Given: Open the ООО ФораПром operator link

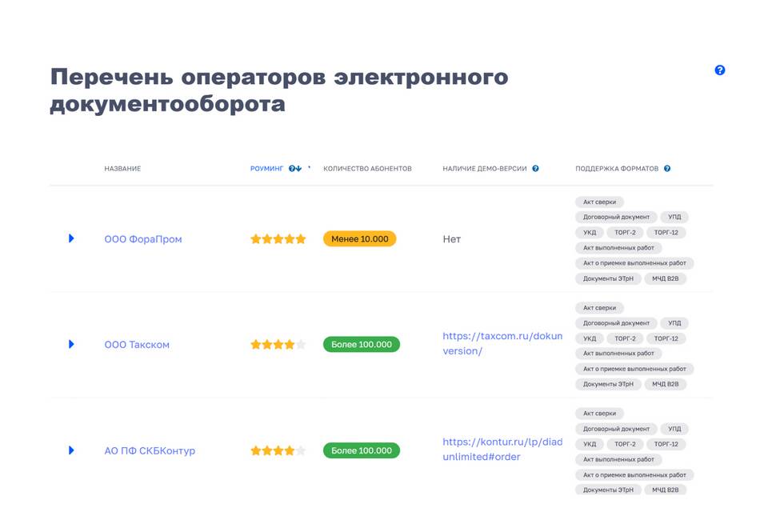Looking at the screenshot, I should click(x=143, y=239).
